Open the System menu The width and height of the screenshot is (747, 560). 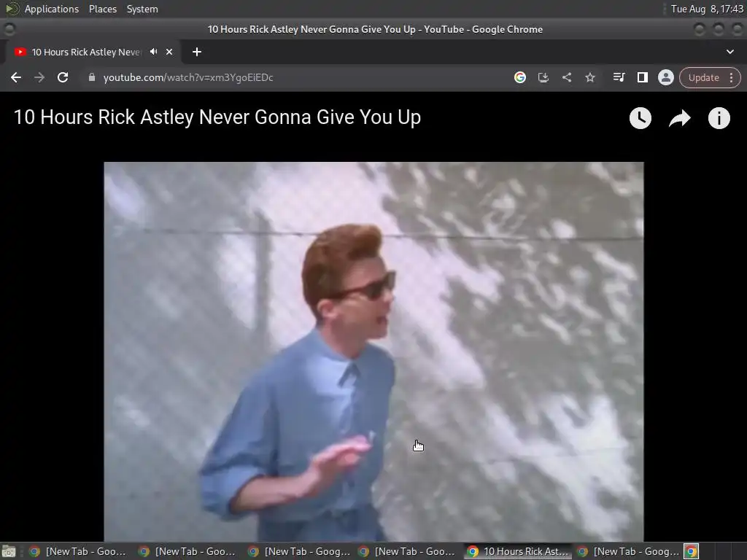pyautogui.click(x=142, y=9)
